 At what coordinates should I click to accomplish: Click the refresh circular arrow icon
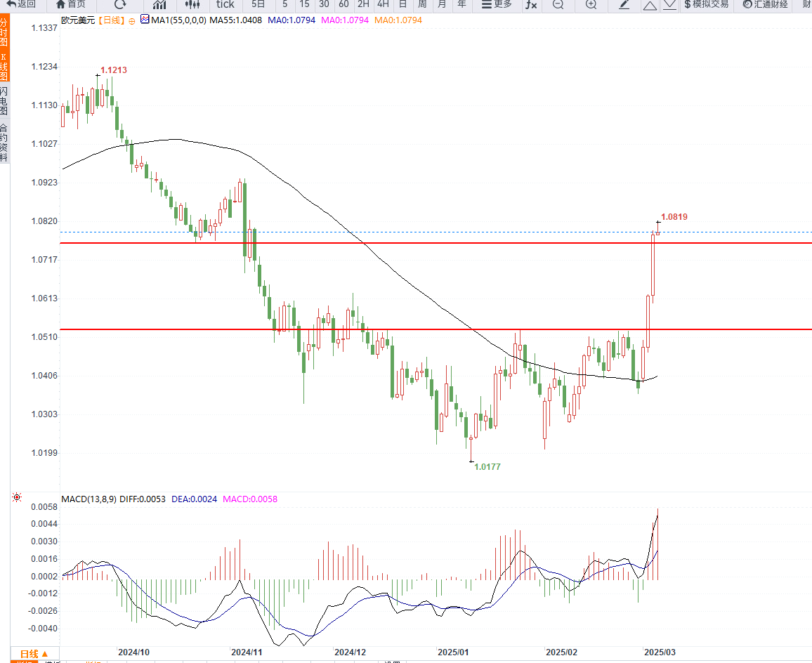click(x=120, y=5)
